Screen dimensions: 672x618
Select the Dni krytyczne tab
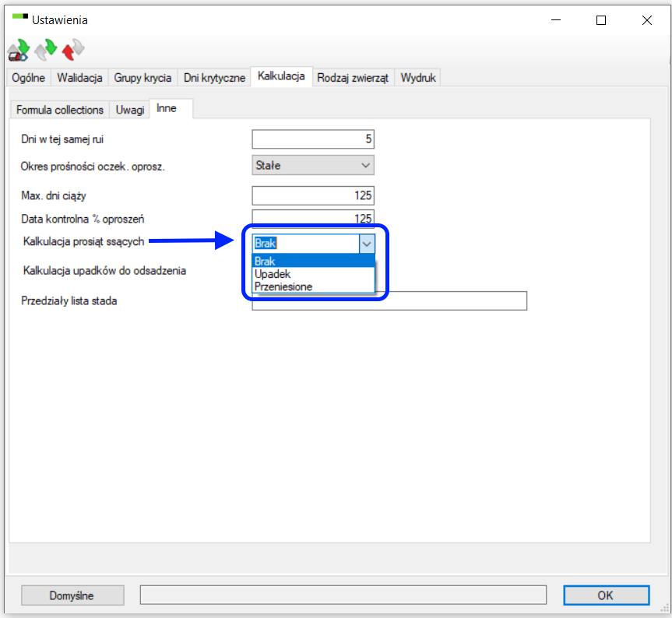coord(214,78)
